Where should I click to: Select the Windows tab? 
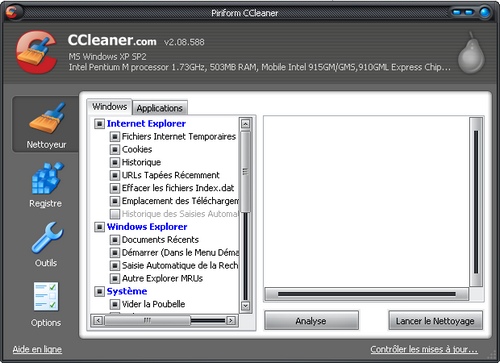[109, 107]
